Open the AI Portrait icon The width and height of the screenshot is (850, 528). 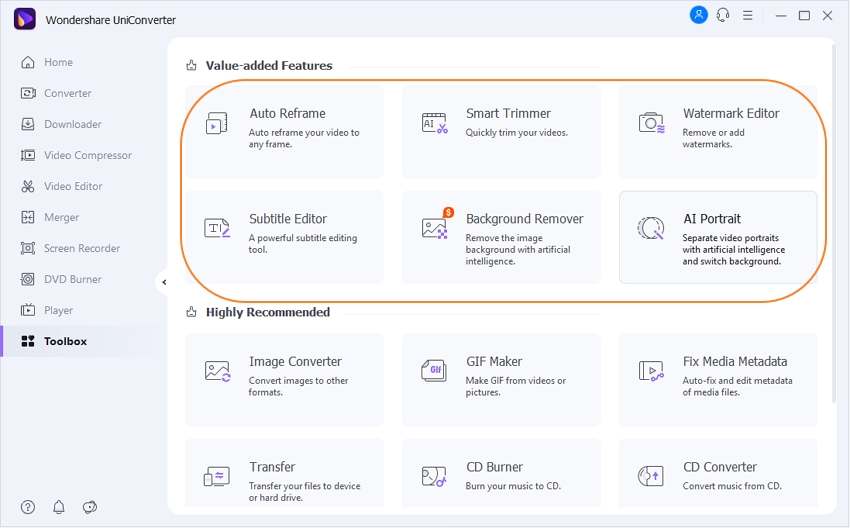651,228
